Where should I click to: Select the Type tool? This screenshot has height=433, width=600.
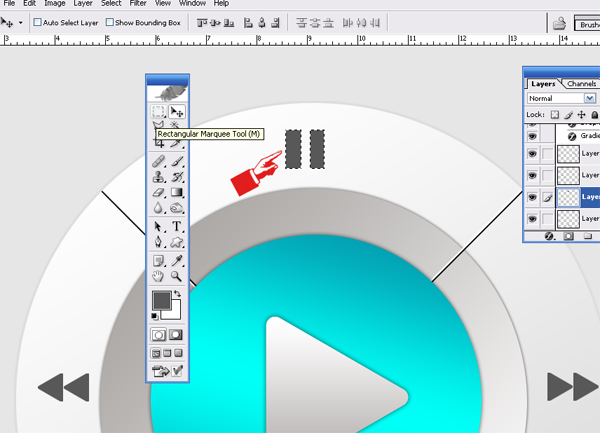177,226
